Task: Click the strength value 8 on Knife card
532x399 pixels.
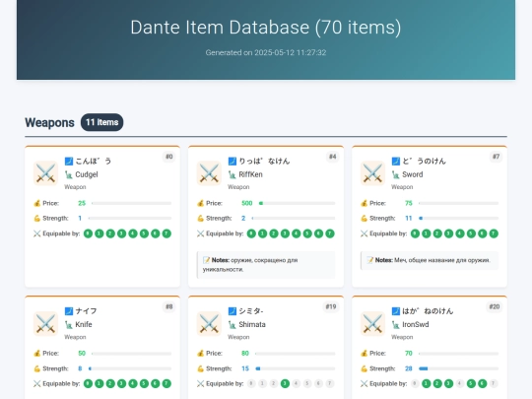Action: 80,368
